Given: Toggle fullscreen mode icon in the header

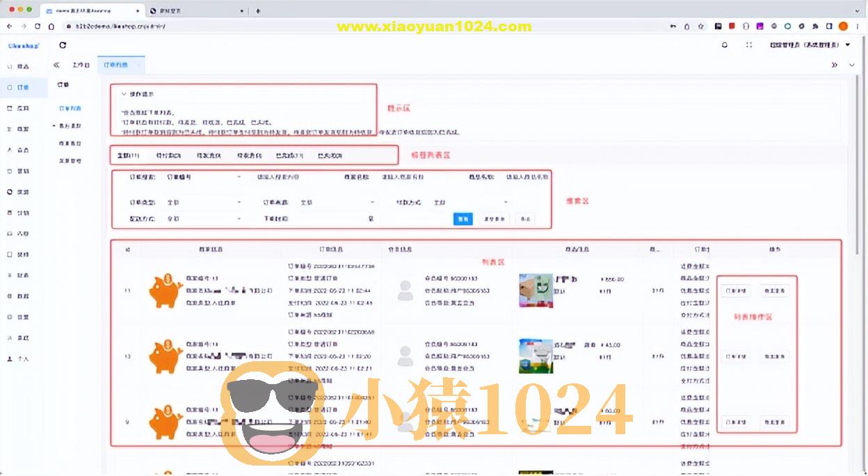Looking at the screenshot, I should [749, 45].
